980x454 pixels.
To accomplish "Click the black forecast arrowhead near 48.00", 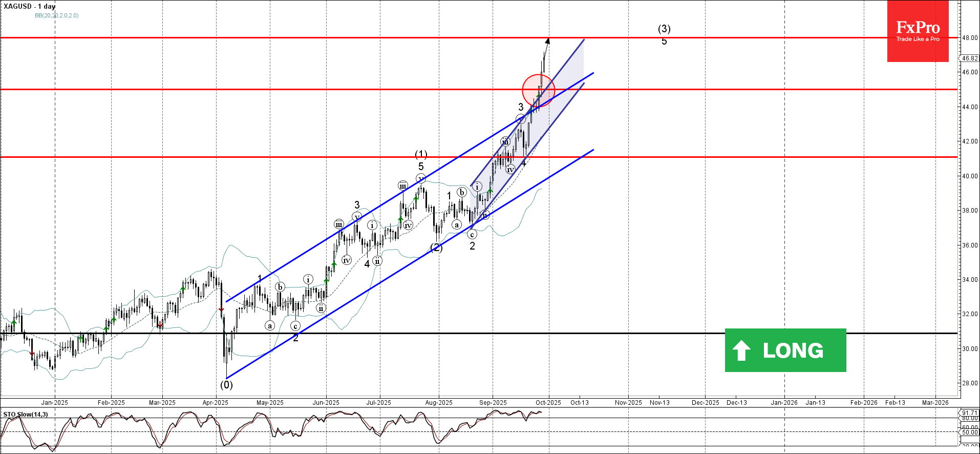I will pyautogui.click(x=547, y=42).
